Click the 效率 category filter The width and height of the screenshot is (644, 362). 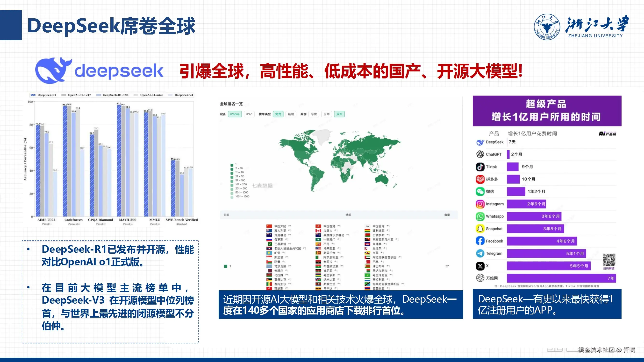(x=339, y=114)
